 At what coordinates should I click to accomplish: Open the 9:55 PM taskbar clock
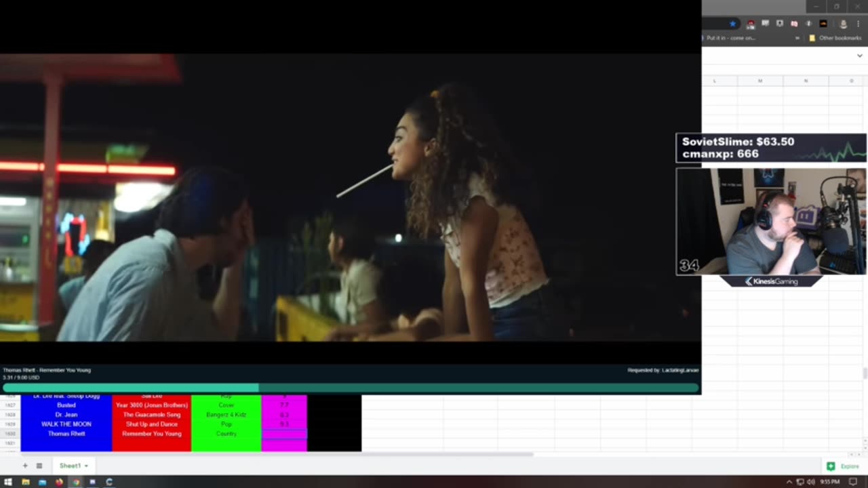click(x=829, y=482)
